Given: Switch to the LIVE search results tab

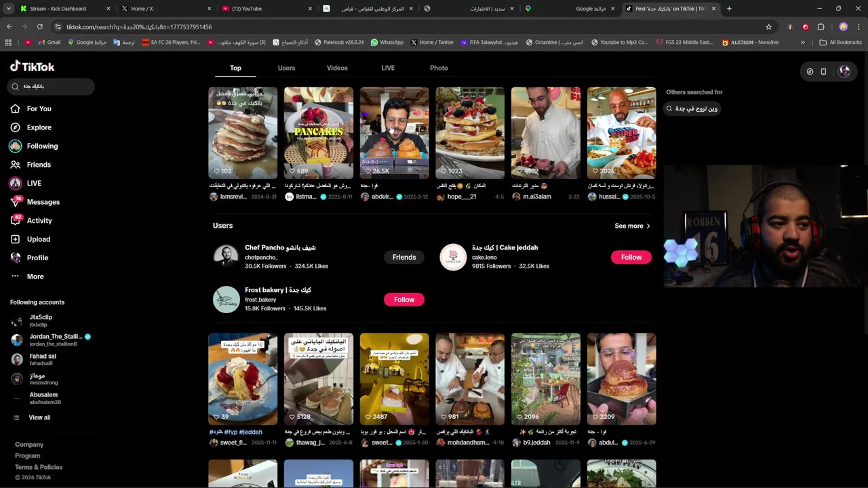Looking at the screenshot, I should click(x=388, y=68).
